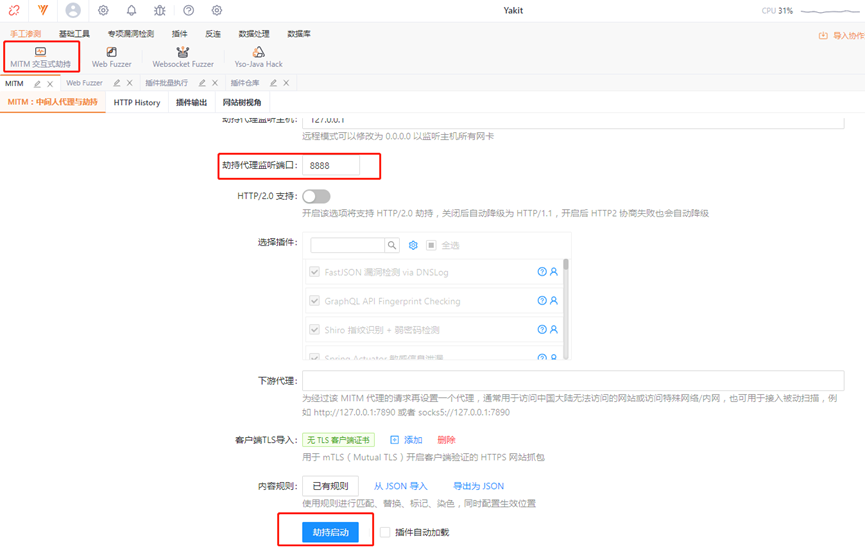Uncheck Shiro 指纹识别 + 弱密码检测
The height and width of the screenshot is (547, 865).
(314, 329)
